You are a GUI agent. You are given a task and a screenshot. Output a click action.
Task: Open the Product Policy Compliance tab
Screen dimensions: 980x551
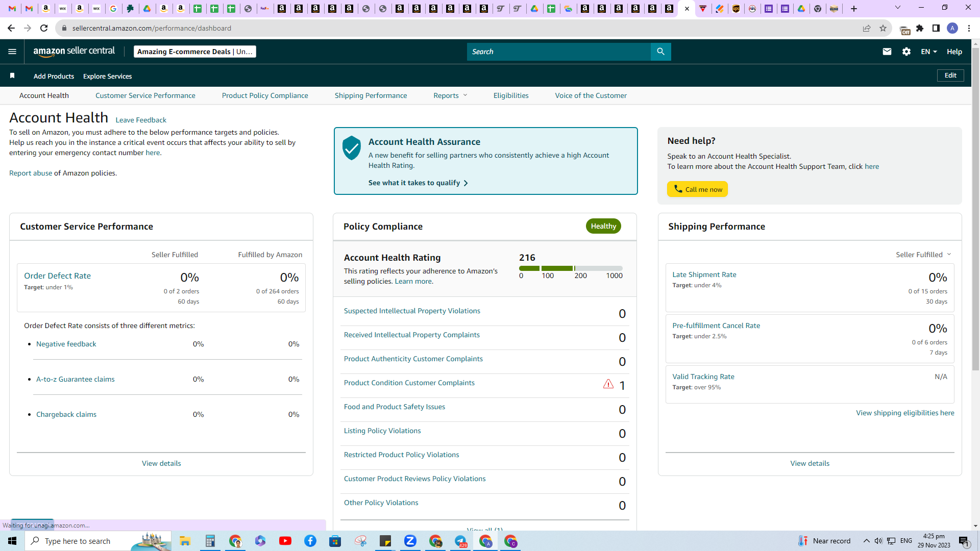pos(265,95)
